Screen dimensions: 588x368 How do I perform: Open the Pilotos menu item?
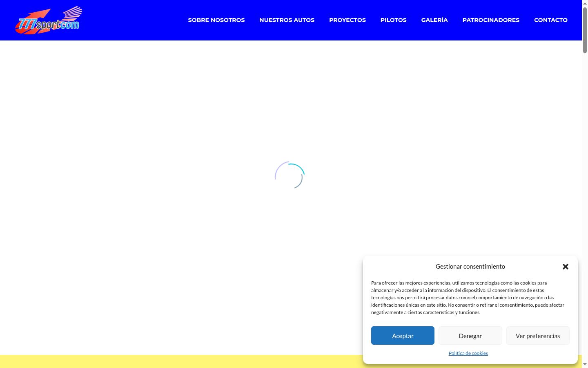click(x=394, y=20)
